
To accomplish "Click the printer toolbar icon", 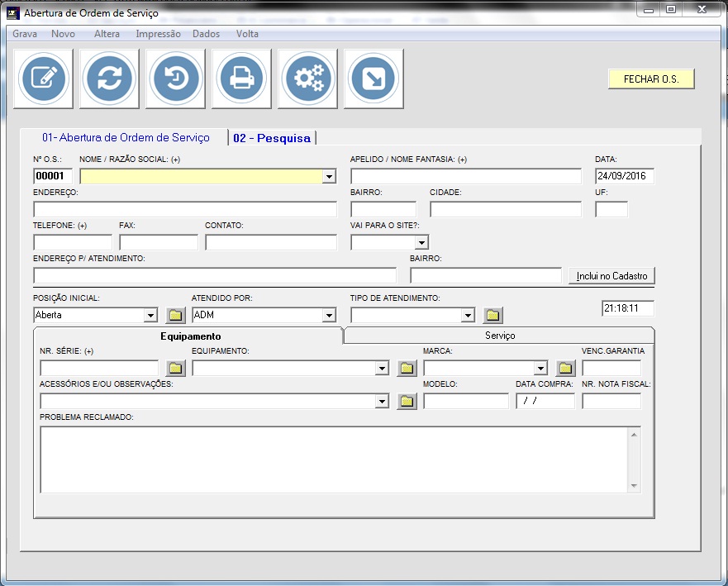I will pos(241,79).
